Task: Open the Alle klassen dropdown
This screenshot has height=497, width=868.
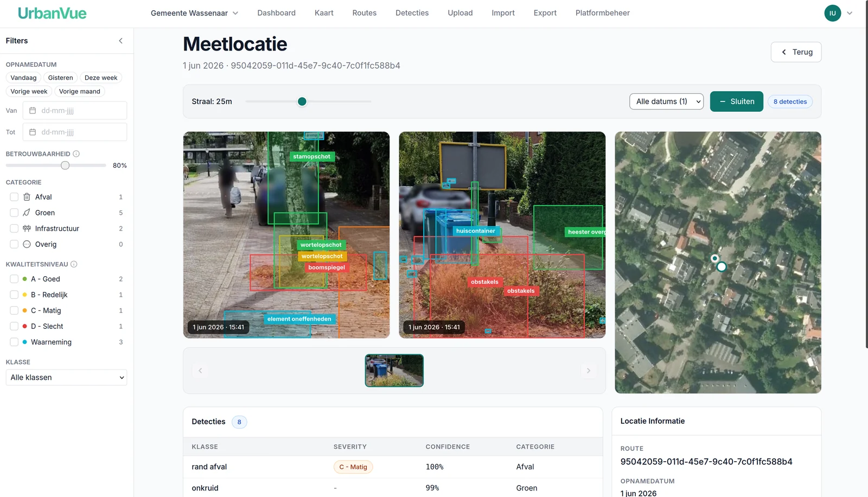Action: tap(66, 378)
